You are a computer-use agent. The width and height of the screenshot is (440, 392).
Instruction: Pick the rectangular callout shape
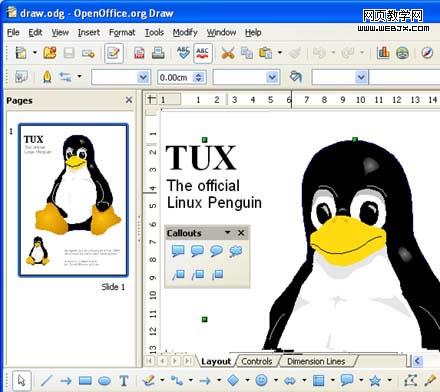(x=178, y=251)
